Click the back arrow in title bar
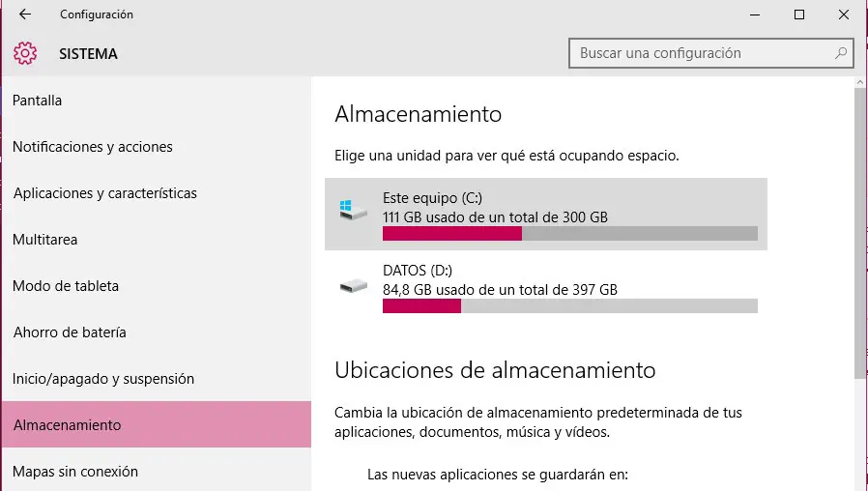868x491 pixels. 25,14
